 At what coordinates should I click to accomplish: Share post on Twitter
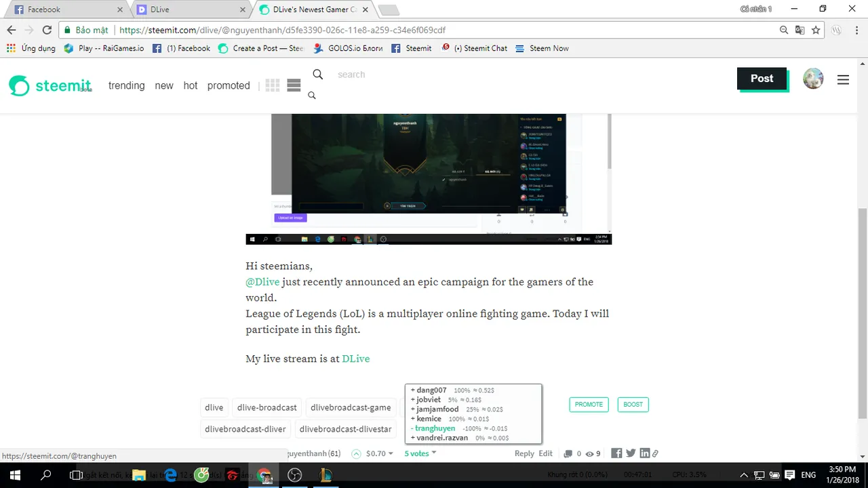[x=631, y=453]
